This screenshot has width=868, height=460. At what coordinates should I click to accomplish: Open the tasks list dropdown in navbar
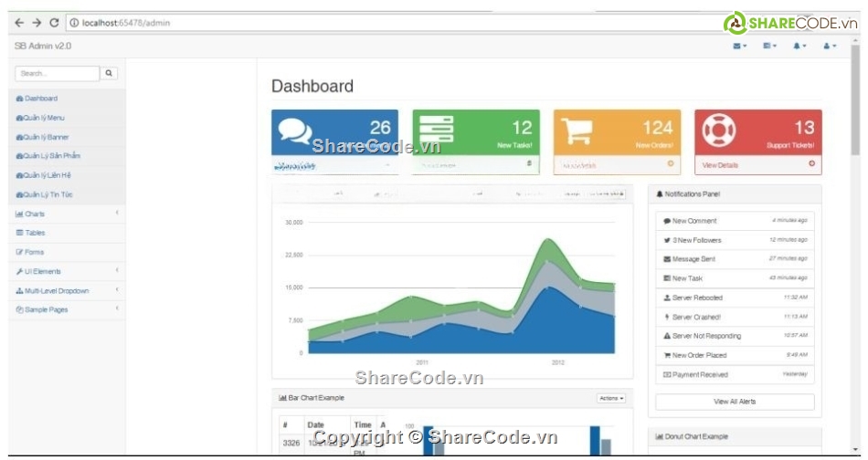point(769,46)
